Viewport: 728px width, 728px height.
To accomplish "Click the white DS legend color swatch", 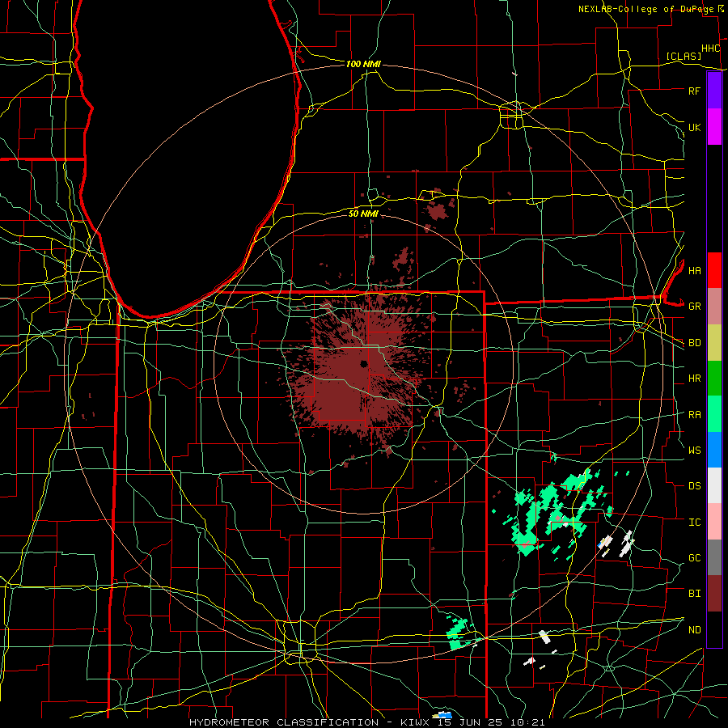I will coord(714,485).
